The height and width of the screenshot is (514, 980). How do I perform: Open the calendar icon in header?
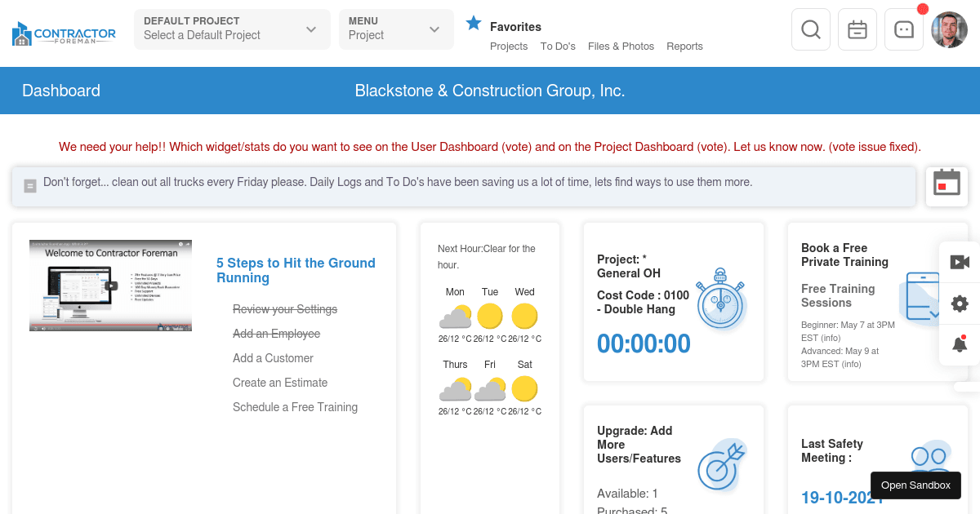click(x=857, y=30)
